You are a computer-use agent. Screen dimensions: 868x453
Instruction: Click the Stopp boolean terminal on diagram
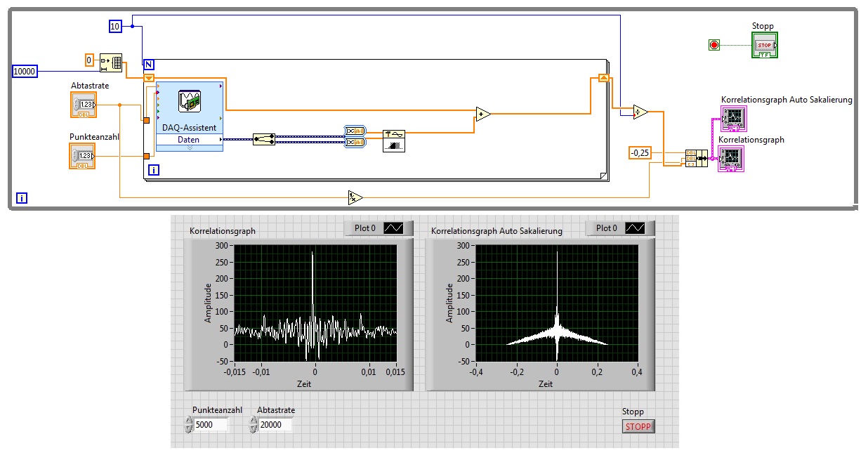[765, 46]
